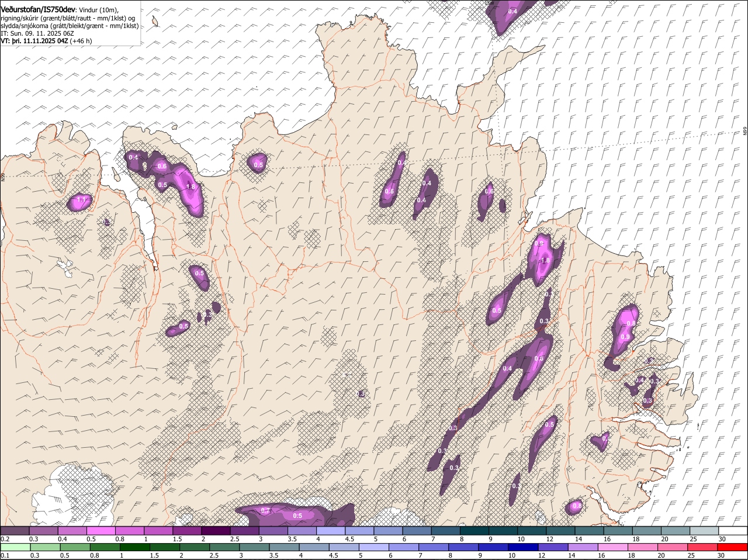Click the '0.4' label on the upper legend row
This screenshot has height=560, width=748.
63,539
